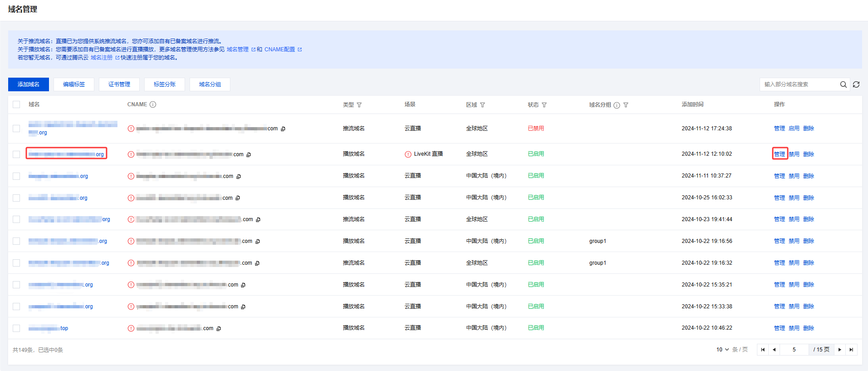Click the 添加时间 column header
Image resolution: width=868 pixels, height=371 pixels.
click(692, 104)
